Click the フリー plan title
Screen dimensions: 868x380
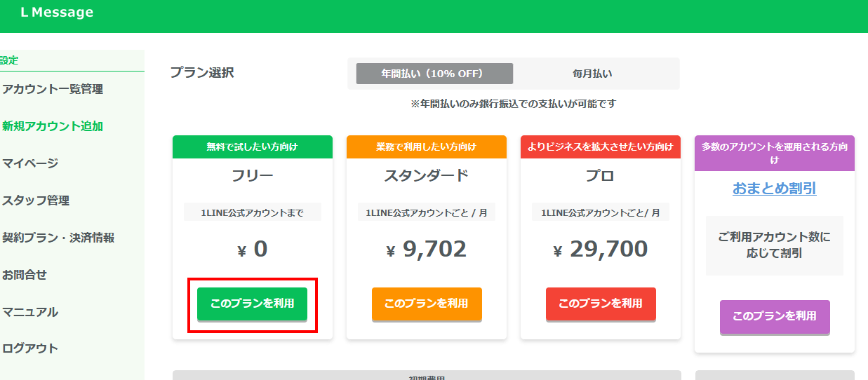(253, 176)
